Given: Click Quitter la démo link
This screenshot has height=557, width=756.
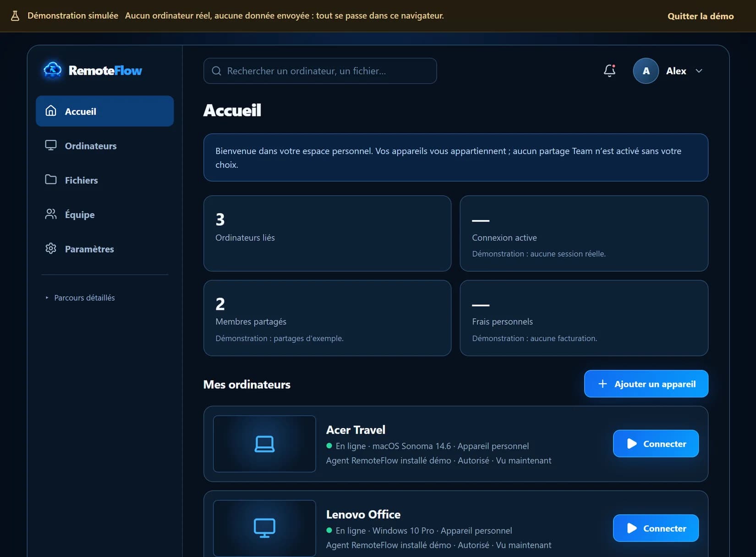Looking at the screenshot, I should (x=700, y=16).
